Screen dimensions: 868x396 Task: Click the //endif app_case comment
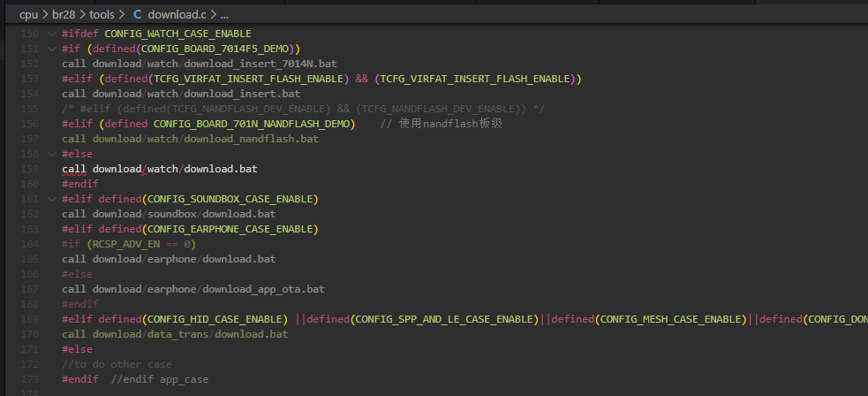(x=160, y=379)
